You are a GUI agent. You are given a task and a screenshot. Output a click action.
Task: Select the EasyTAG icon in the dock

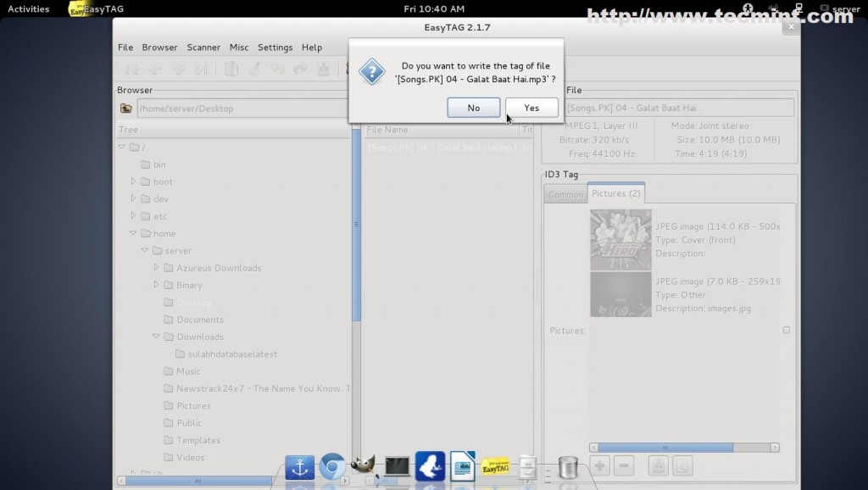click(495, 466)
